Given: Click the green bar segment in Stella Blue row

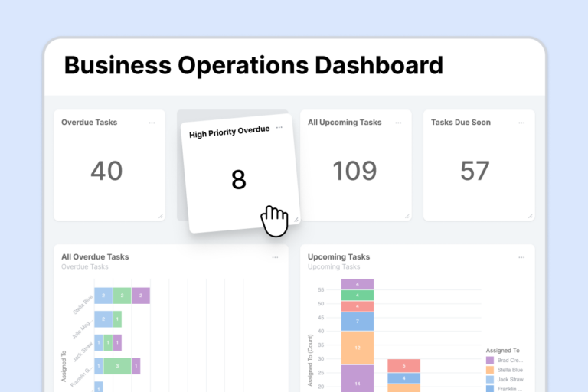Looking at the screenshot, I should pos(122,296).
